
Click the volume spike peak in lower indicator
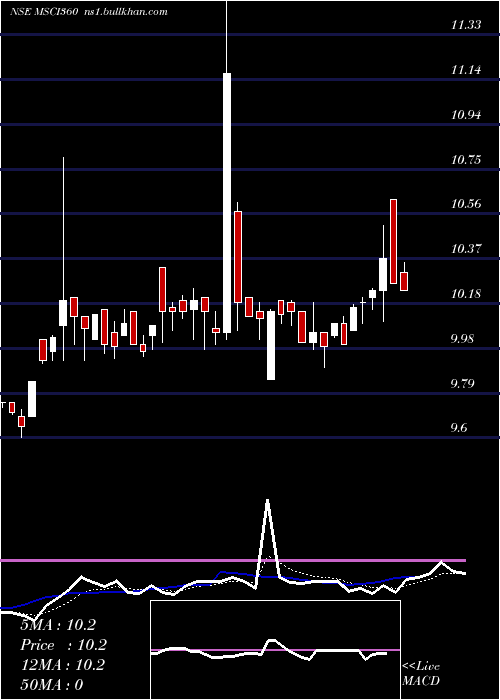click(267, 501)
